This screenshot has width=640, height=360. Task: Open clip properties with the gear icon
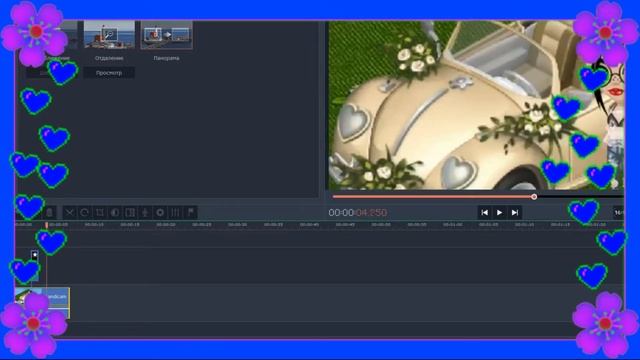160,213
